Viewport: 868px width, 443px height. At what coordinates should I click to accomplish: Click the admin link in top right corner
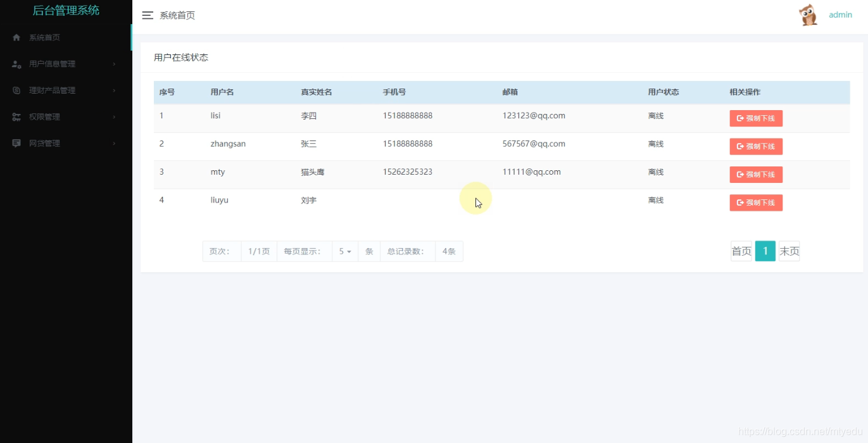click(840, 14)
